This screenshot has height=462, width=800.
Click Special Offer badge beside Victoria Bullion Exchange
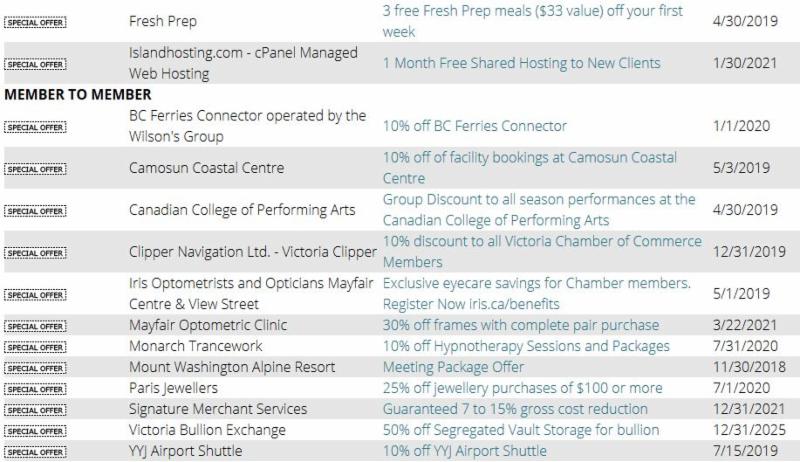point(35,431)
